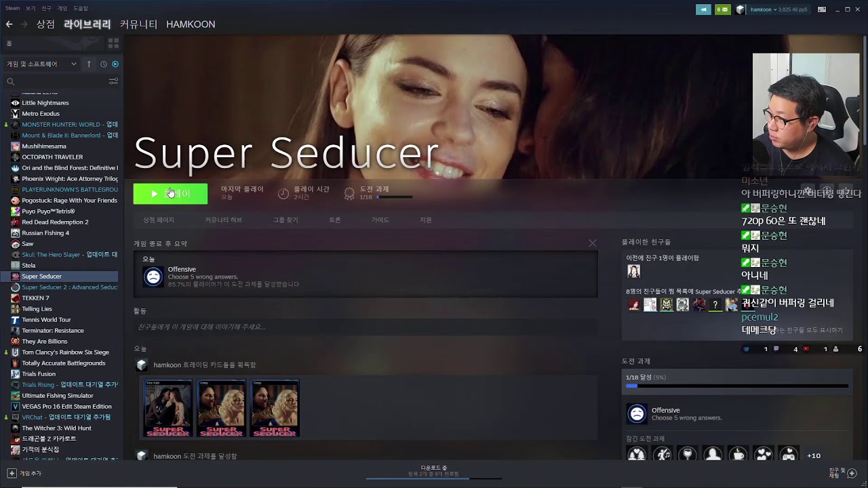Open the Steam menu
Viewport: 868px width, 488px height.
pos(12,8)
